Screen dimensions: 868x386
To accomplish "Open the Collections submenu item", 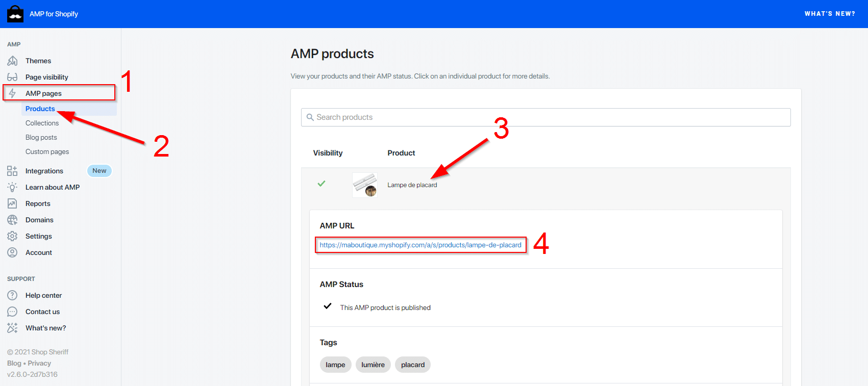I will pos(42,123).
